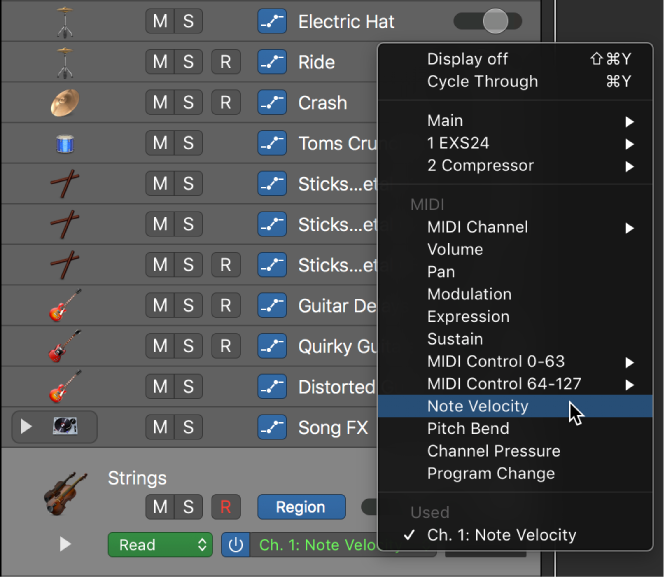This screenshot has width=664, height=578.
Task: Mute the Ride track
Action: pos(160,62)
